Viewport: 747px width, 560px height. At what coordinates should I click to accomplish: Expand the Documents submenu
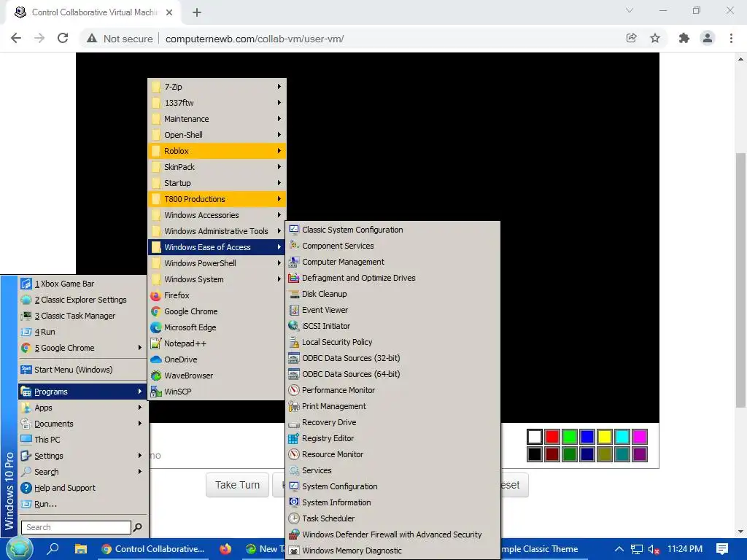(x=82, y=424)
